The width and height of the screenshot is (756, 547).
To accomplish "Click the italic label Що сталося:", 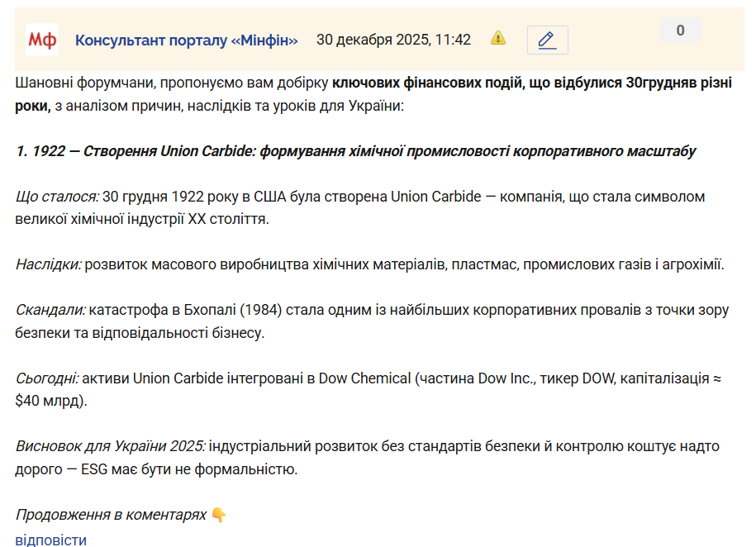I will pos(57,197).
